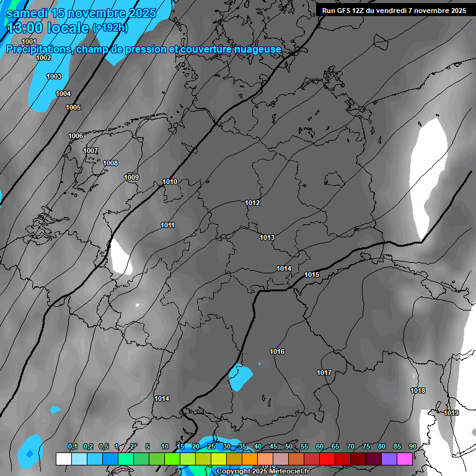
Task: Open the 'Copyright 2025 Meteociel.fr' text
Action: click(x=263, y=471)
